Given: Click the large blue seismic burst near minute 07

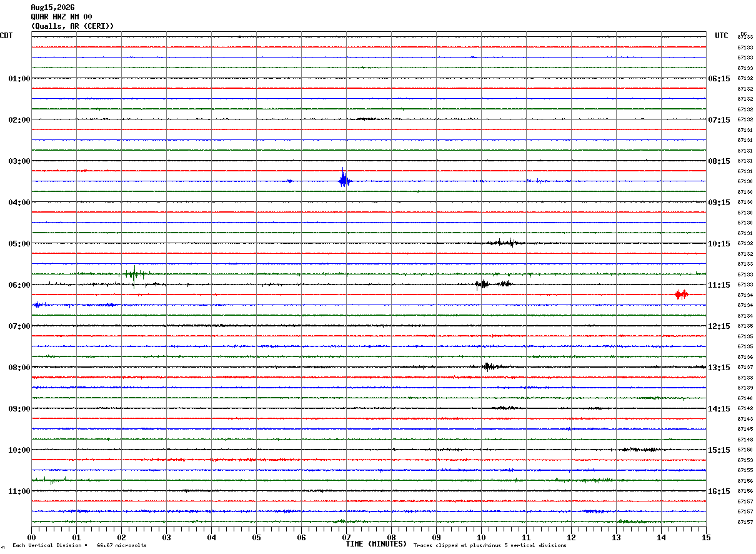Looking at the screenshot, I should coord(344,179).
